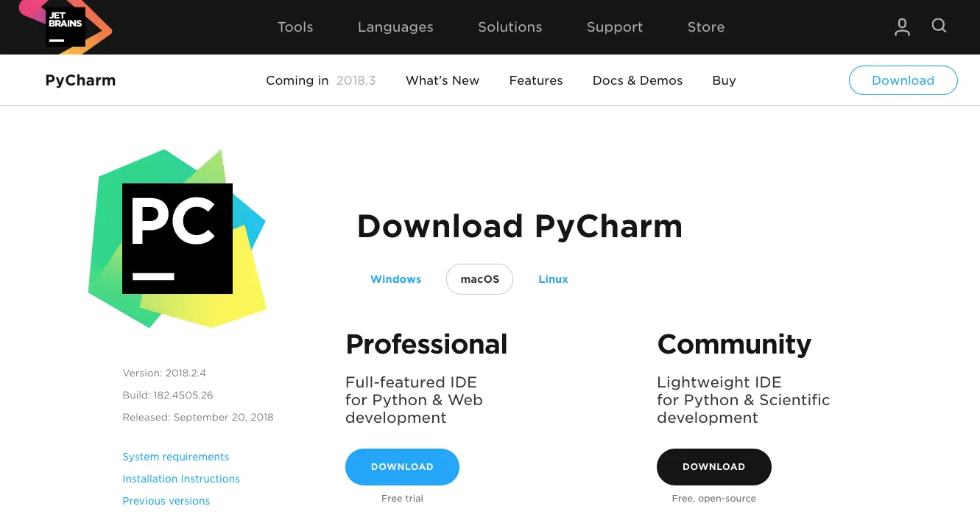Open the Solutions menu

coord(510,27)
